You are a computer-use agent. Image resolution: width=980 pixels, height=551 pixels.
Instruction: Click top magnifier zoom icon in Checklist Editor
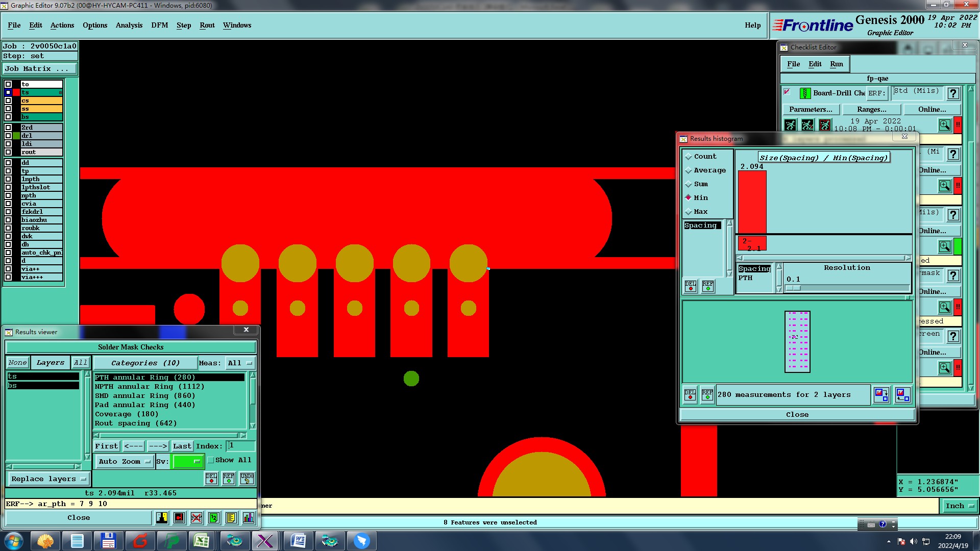click(x=944, y=125)
